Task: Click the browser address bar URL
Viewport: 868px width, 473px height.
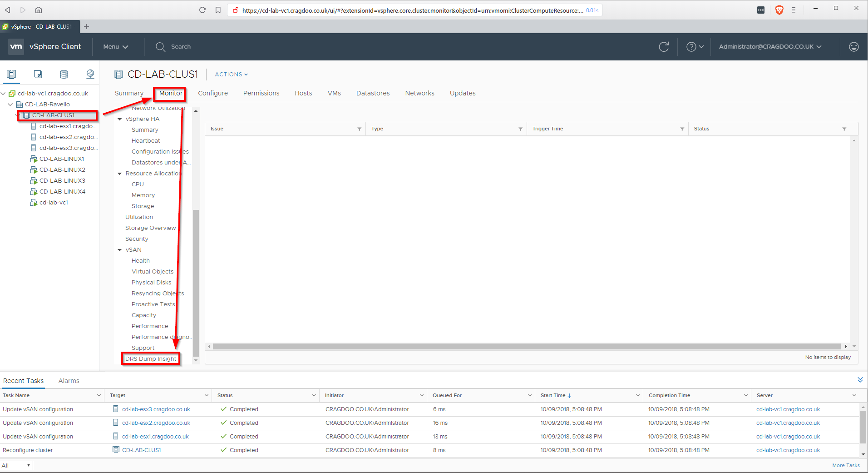Action: click(x=413, y=10)
